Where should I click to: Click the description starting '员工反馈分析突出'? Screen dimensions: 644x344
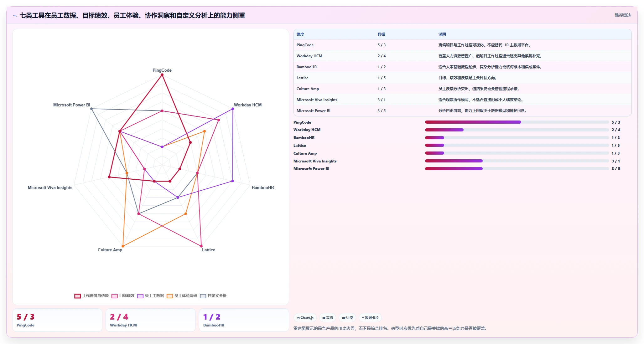[480, 89]
